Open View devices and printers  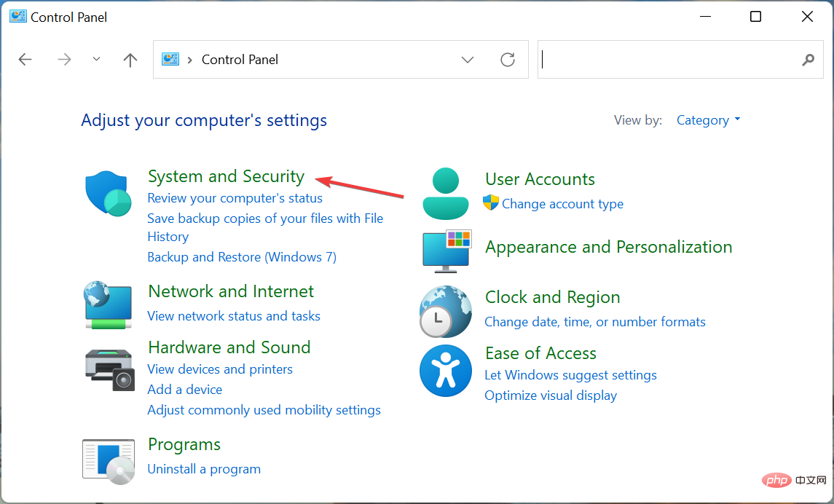coord(220,369)
